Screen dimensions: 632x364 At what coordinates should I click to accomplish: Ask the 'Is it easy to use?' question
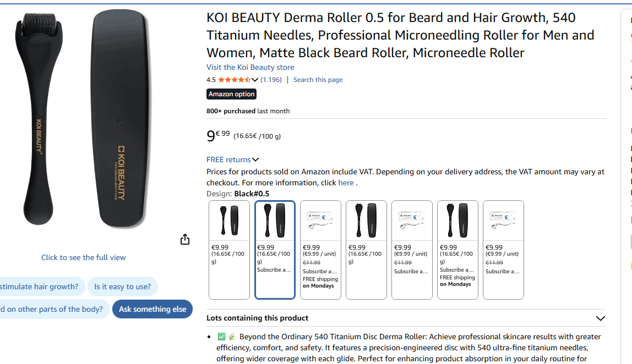(x=123, y=286)
